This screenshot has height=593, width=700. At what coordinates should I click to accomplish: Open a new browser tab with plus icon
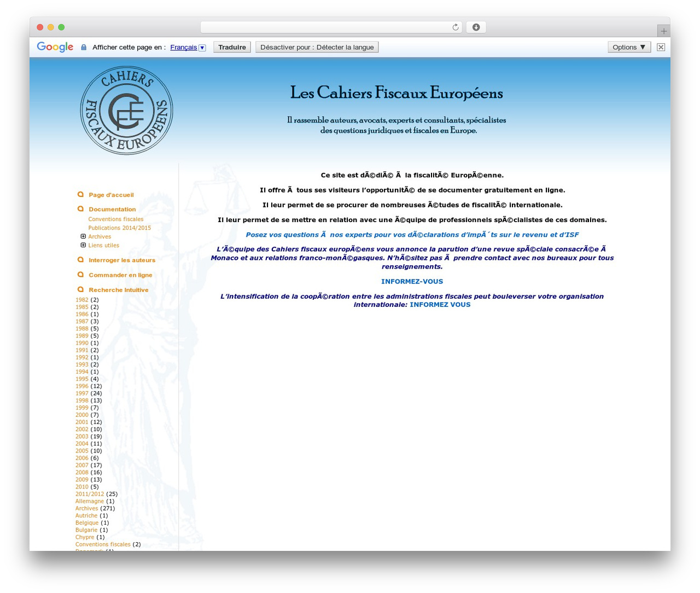[663, 31]
